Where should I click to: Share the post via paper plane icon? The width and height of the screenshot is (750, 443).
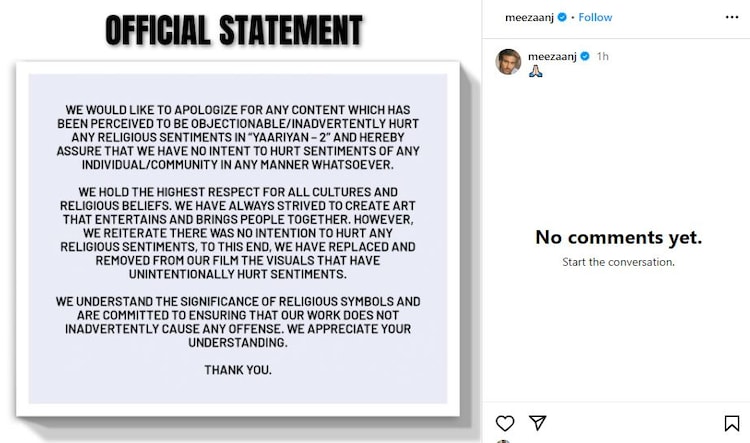coord(537,423)
